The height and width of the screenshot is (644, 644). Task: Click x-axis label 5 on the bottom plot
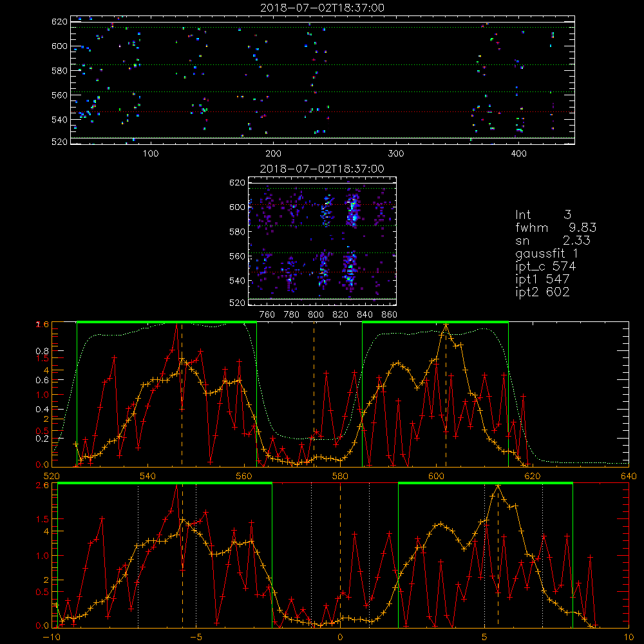pyautogui.click(x=485, y=638)
